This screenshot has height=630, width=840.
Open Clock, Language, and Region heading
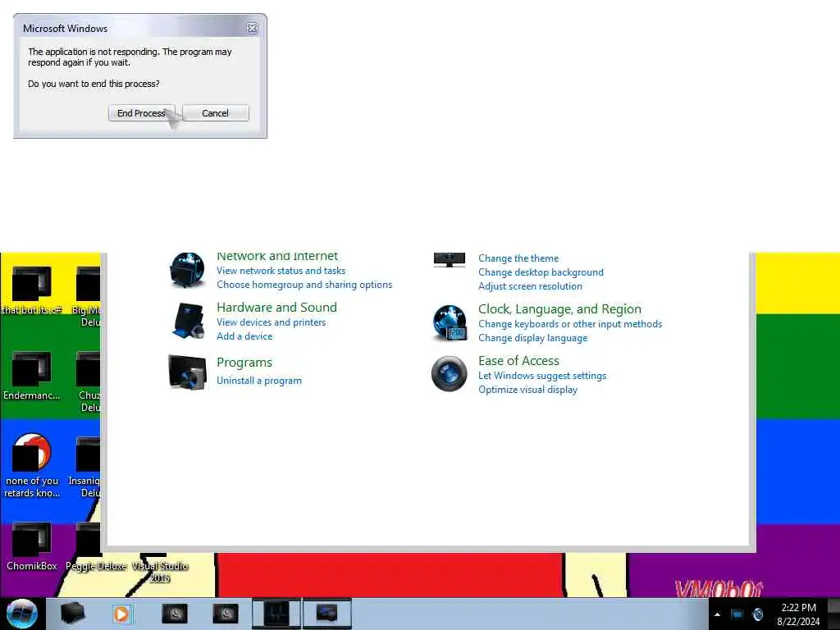pyautogui.click(x=559, y=309)
